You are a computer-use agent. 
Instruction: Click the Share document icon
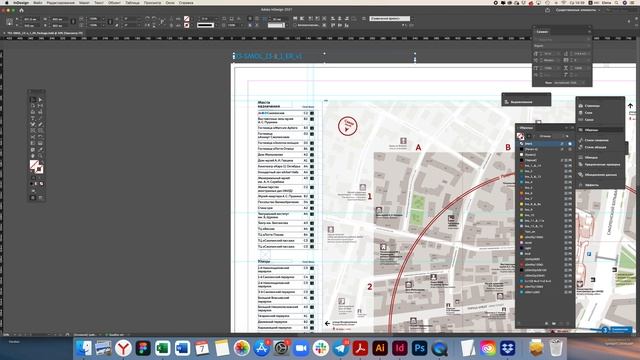547,10
